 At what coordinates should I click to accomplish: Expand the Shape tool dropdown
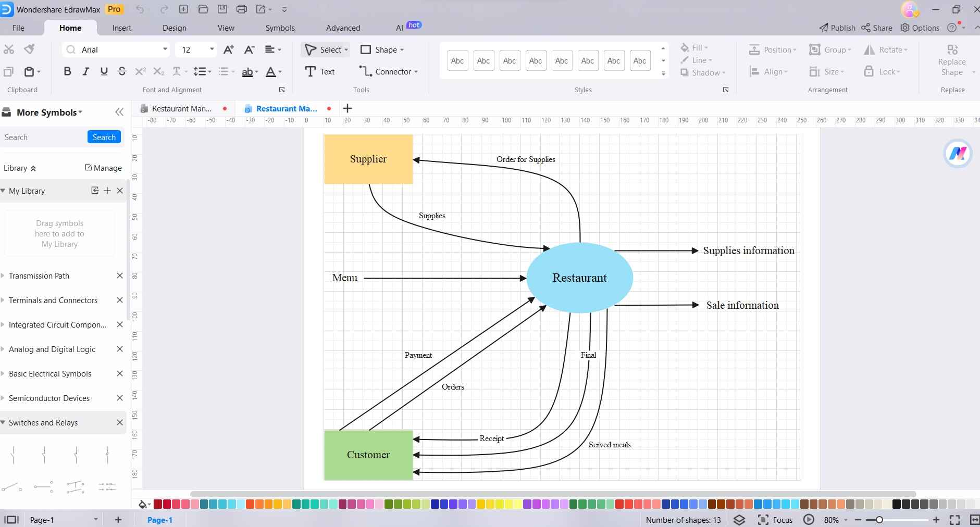(x=402, y=50)
